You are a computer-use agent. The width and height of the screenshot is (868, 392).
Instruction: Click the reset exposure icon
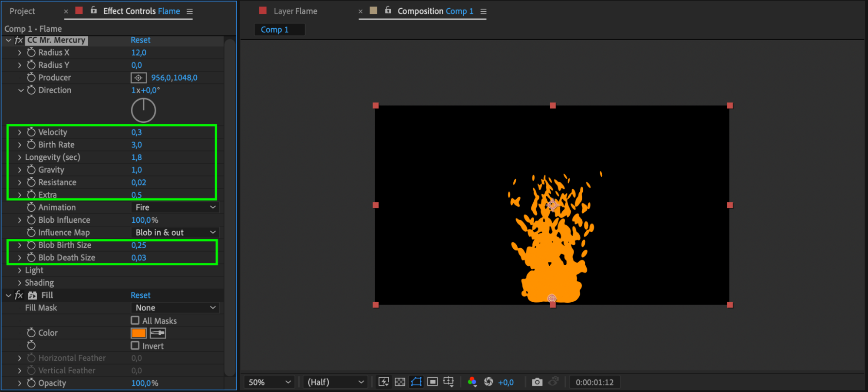[488, 382]
